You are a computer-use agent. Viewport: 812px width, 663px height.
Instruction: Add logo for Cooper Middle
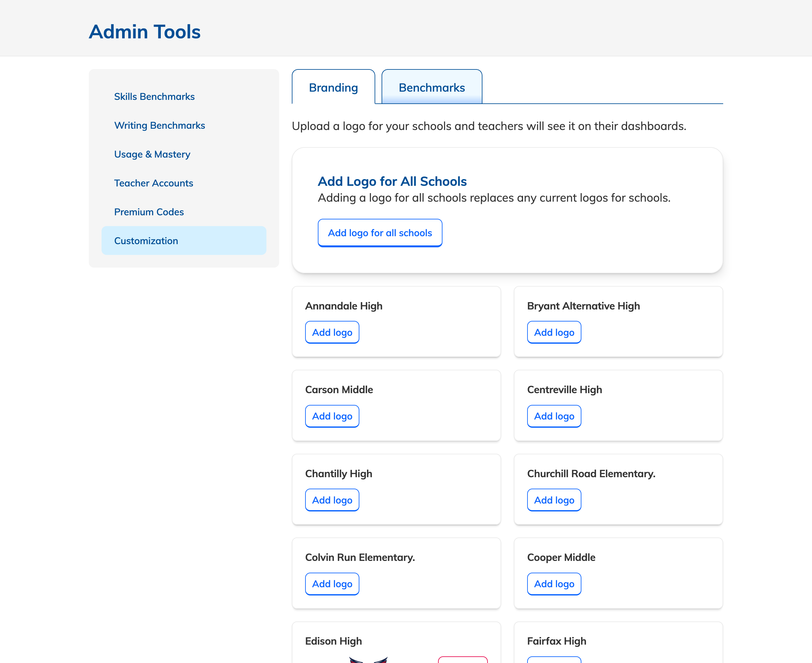point(554,583)
